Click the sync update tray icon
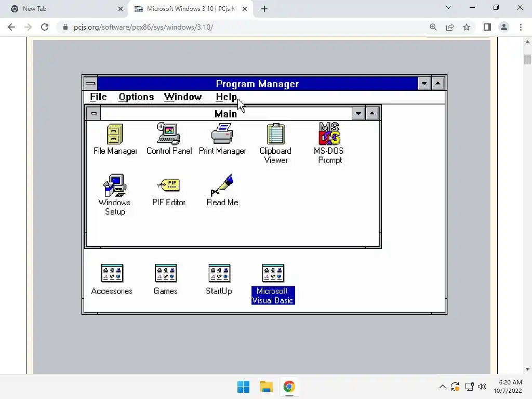Image resolution: width=532 pixels, height=399 pixels. point(455,387)
